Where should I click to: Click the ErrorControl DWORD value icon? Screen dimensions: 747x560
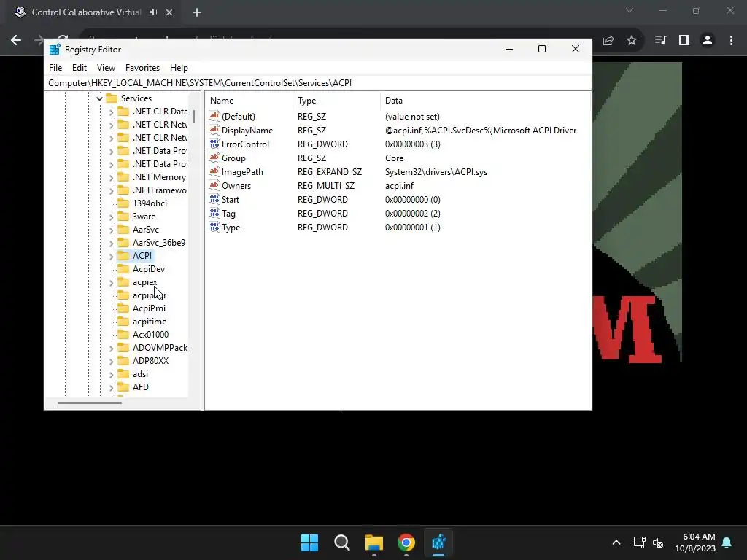[x=214, y=144]
